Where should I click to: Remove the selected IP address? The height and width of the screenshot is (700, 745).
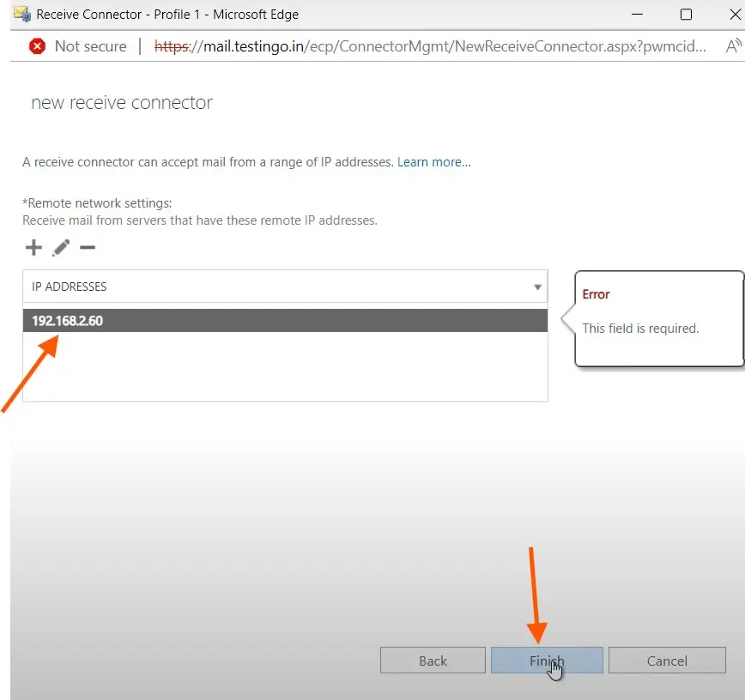[x=88, y=247]
